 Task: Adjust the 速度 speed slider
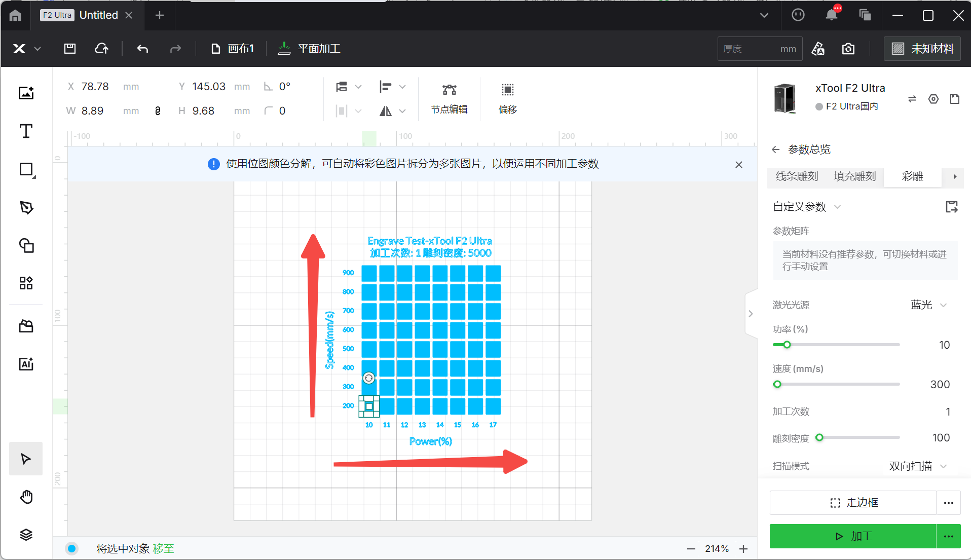coord(777,384)
